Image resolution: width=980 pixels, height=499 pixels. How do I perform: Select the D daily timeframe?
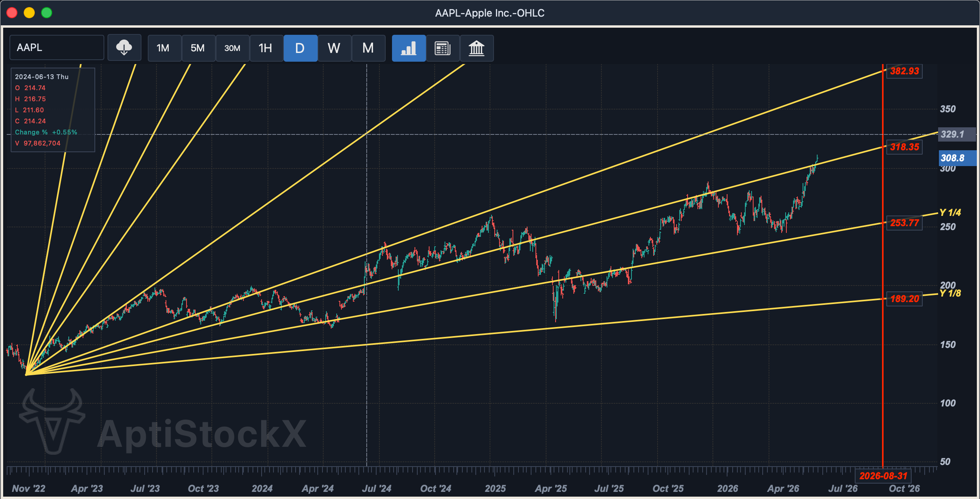(x=300, y=48)
